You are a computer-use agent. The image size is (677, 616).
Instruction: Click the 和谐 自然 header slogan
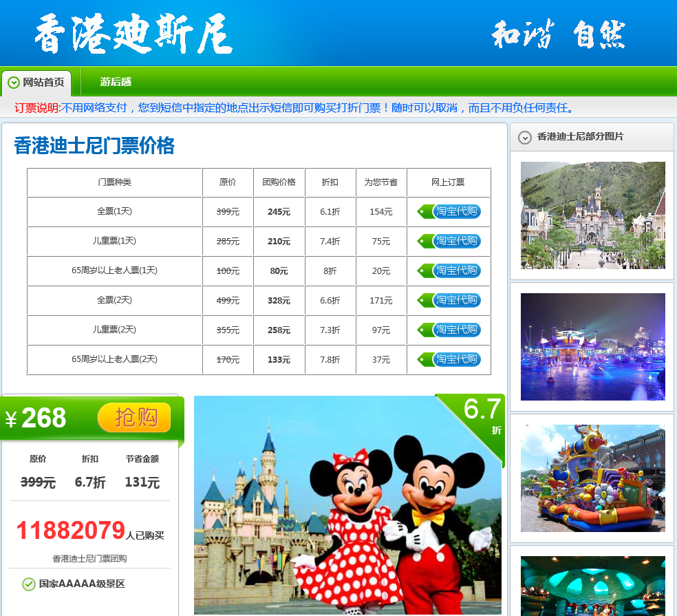[558, 34]
